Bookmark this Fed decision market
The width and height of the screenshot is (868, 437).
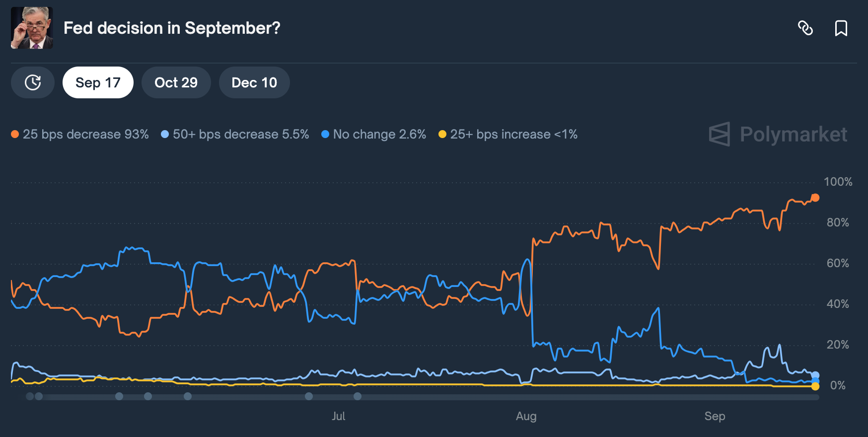pyautogui.click(x=841, y=28)
